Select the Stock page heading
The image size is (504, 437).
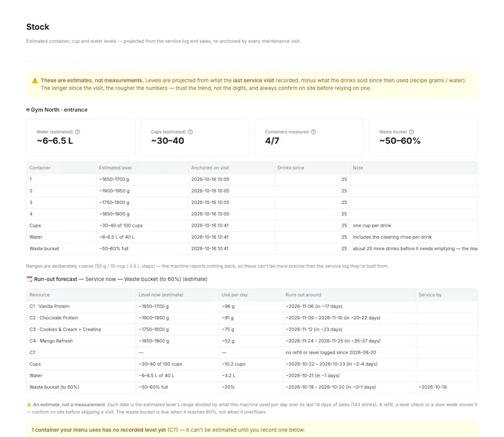click(38, 27)
